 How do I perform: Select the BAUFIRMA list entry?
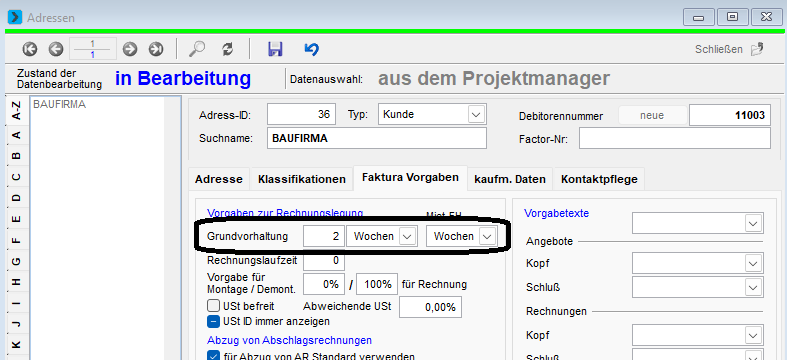tap(59, 105)
